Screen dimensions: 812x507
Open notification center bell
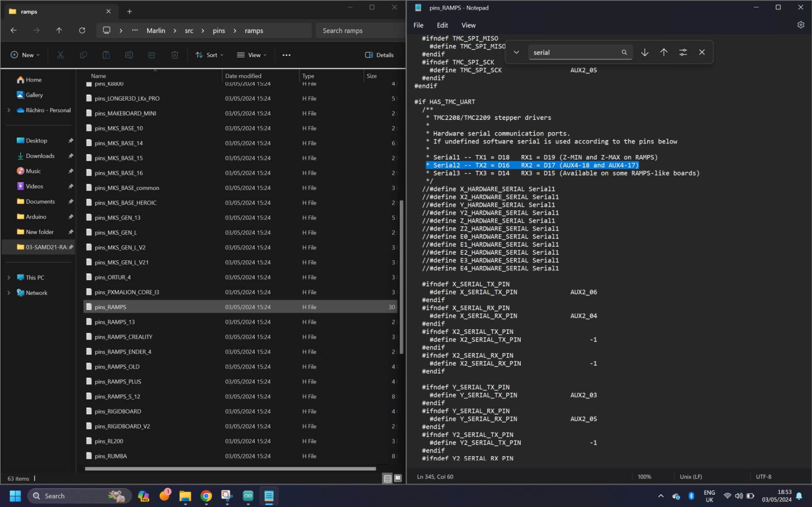[x=799, y=496]
